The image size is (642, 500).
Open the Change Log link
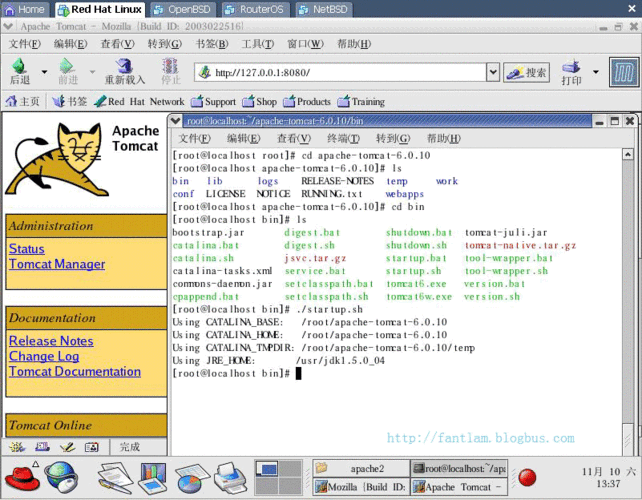[x=44, y=356]
